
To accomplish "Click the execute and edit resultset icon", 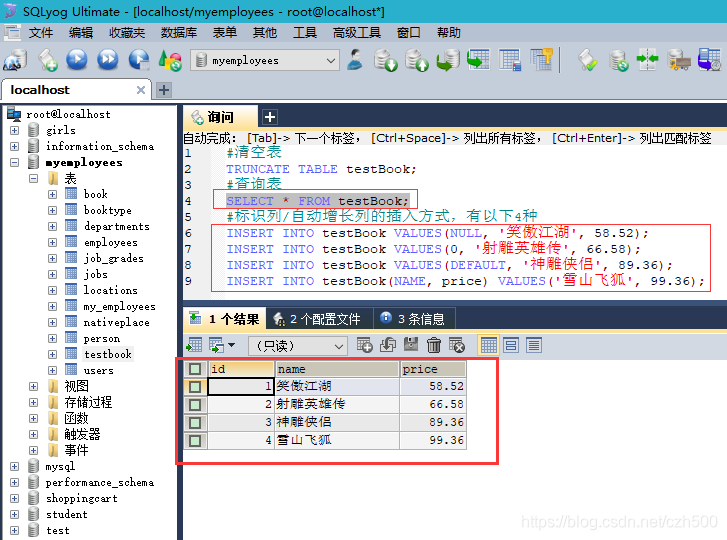I will coord(139,60).
